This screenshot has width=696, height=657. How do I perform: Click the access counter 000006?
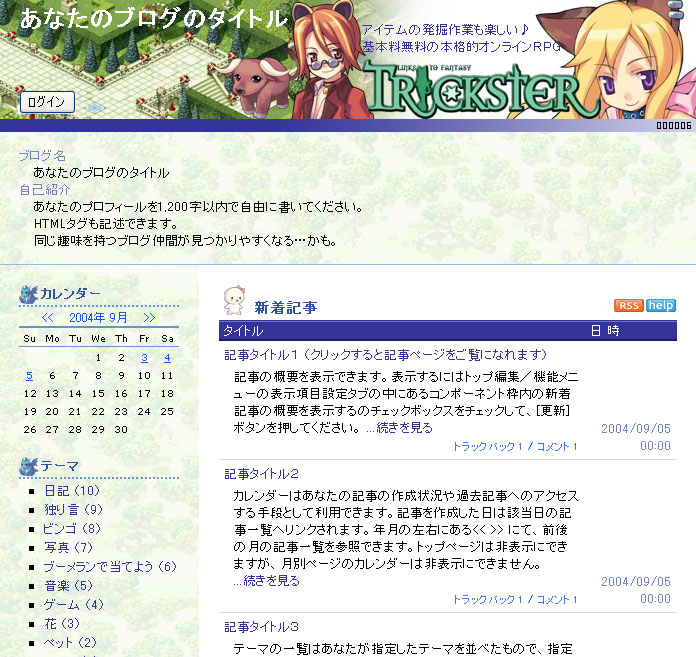[674, 126]
